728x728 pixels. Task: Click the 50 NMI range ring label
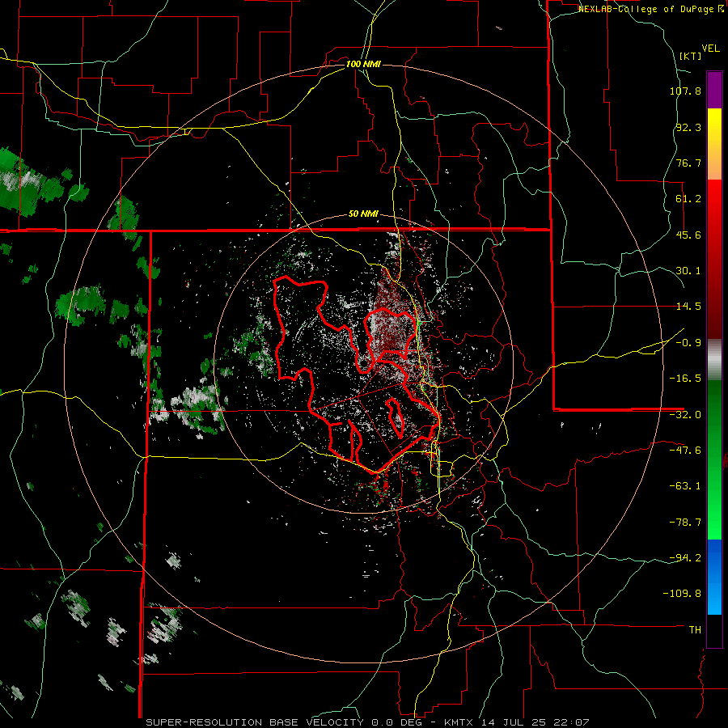pos(363,214)
